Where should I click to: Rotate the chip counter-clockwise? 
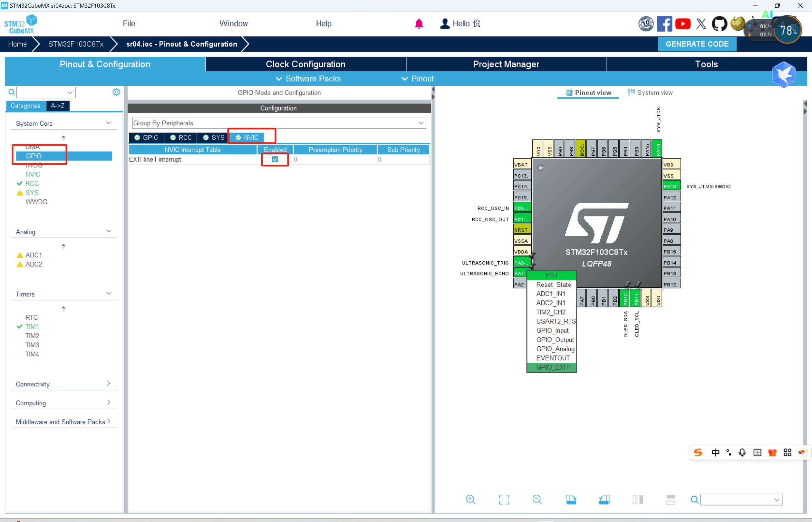tap(604, 499)
